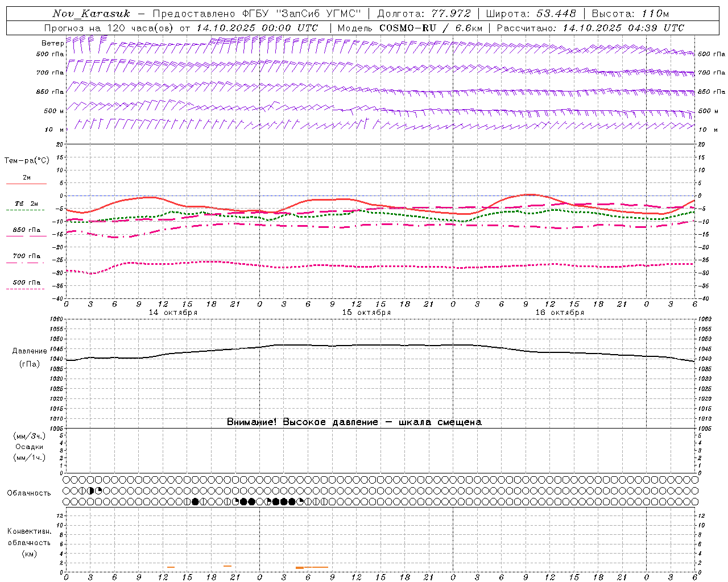
Task: Click the 'Облачность' cloud cover label
Action: (29, 493)
